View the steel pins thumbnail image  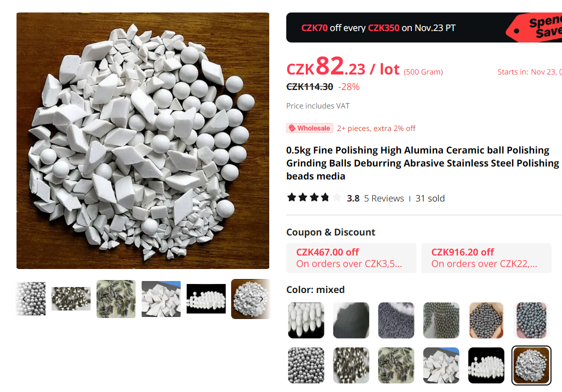click(x=116, y=299)
